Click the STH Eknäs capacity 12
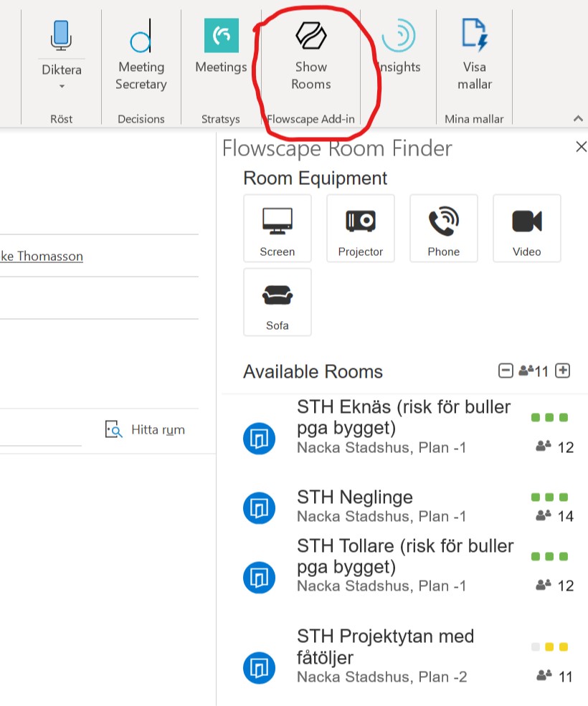Viewport: 588px width, 706px height. 555,447
